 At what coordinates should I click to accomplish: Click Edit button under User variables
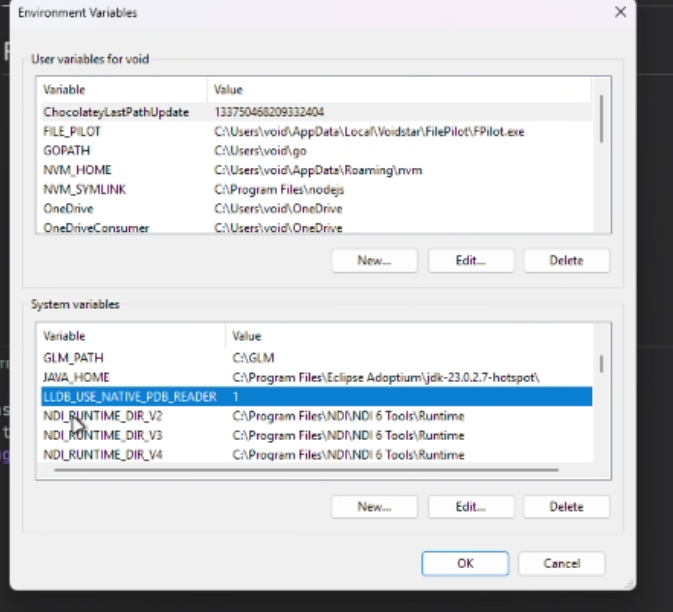[x=470, y=261]
